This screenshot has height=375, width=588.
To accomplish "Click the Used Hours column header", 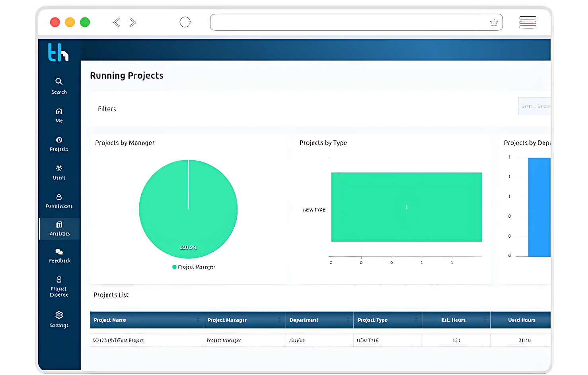I will [521, 320].
